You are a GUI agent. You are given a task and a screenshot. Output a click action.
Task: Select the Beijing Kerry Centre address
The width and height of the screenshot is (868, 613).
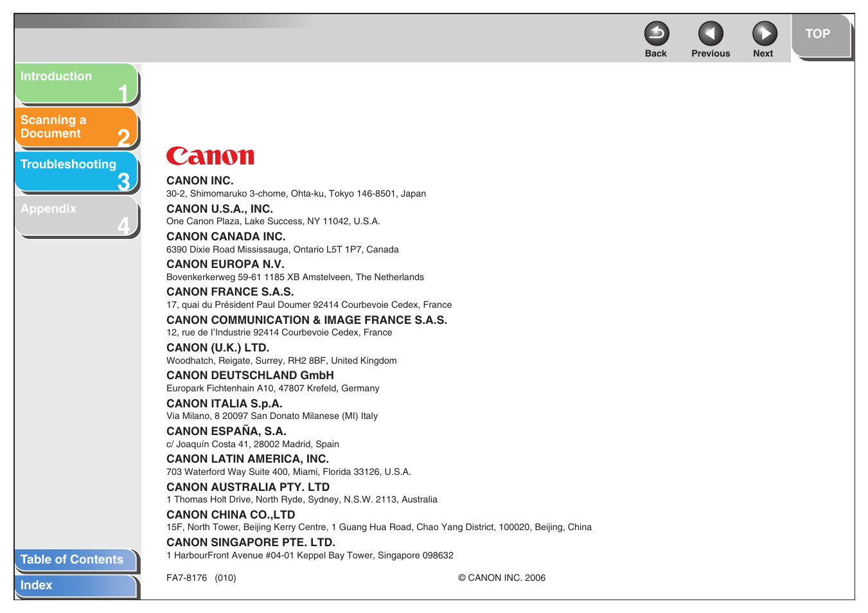(x=379, y=527)
